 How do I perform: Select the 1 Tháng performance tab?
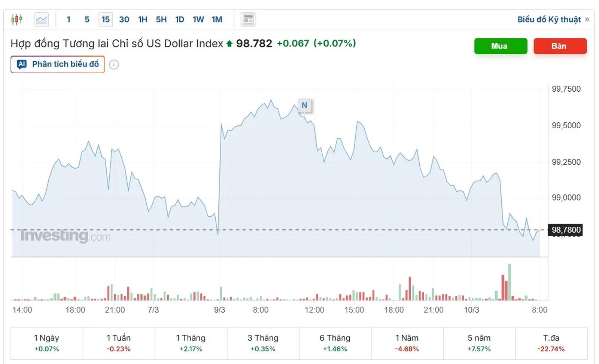191,343
